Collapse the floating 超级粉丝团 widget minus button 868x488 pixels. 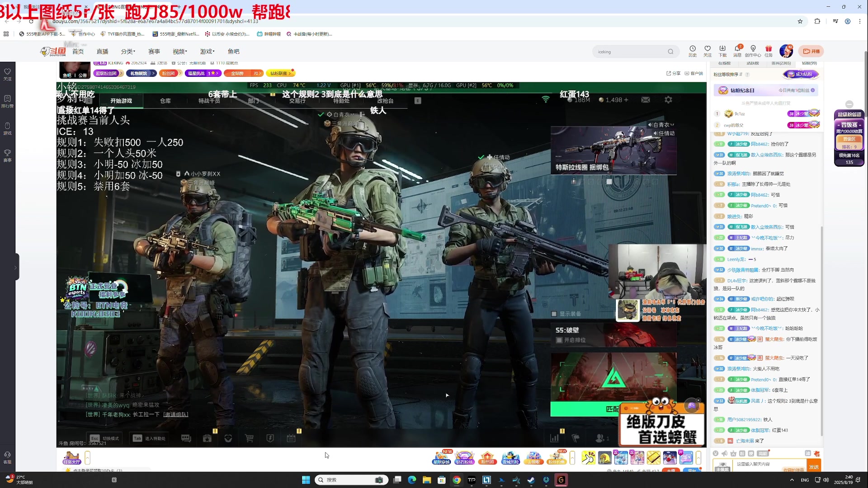pyautogui.click(x=849, y=104)
